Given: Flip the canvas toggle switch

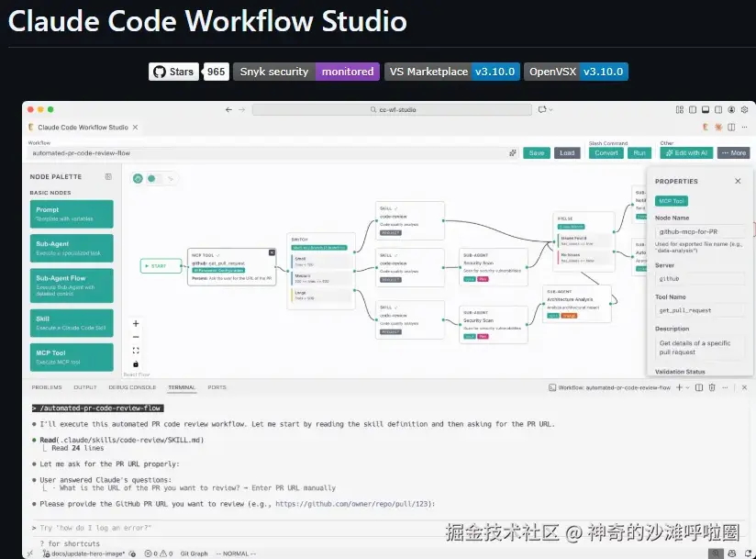Looking at the screenshot, I should click(x=155, y=178).
